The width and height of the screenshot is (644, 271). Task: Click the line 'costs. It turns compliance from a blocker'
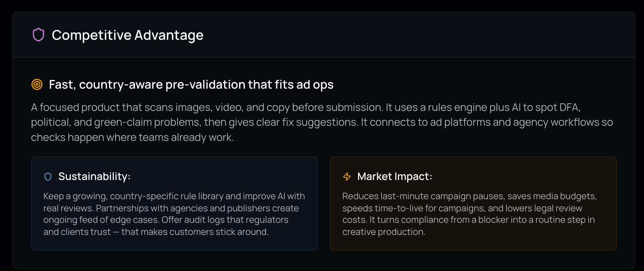pos(469,220)
